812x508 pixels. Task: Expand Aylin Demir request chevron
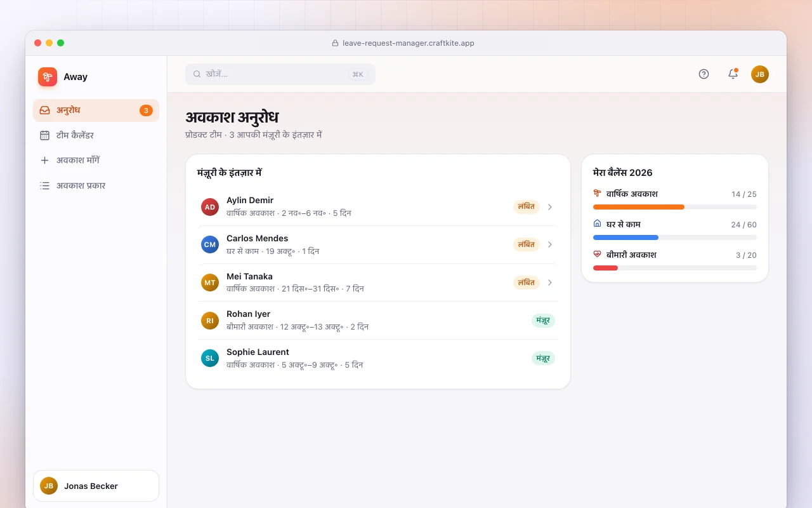point(550,207)
